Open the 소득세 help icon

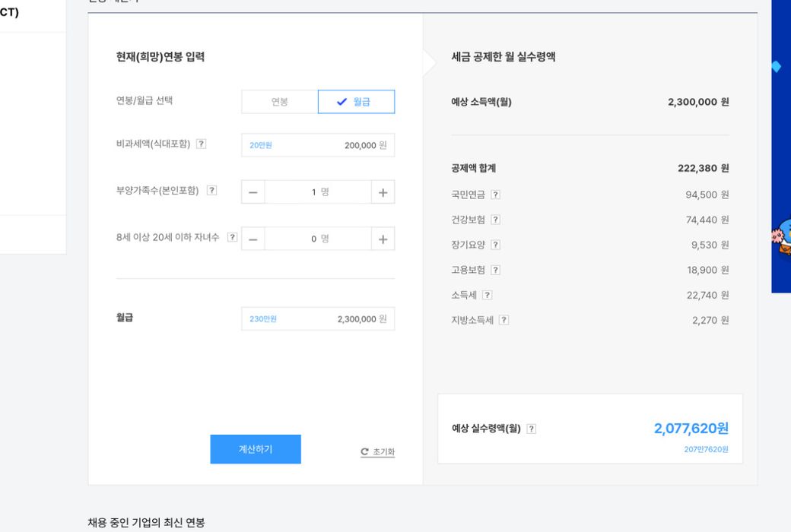pyautogui.click(x=487, y=295)
